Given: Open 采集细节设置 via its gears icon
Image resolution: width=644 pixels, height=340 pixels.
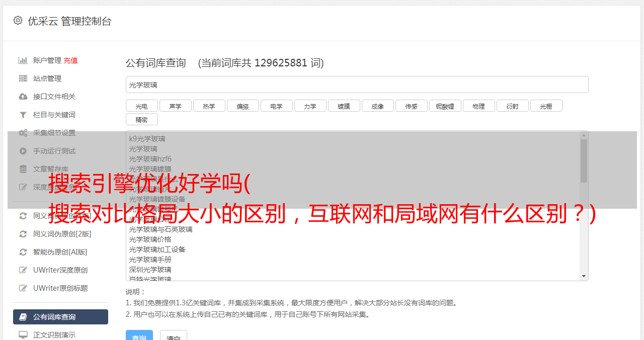Looking at the screenshot, I should 23,133.
